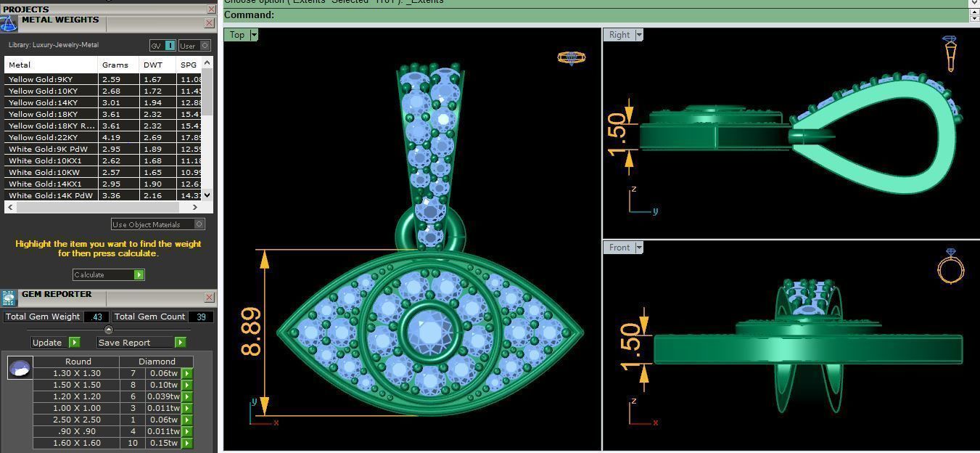Close the Metal Weights panel
980x453 pixels.
point(209,23)
